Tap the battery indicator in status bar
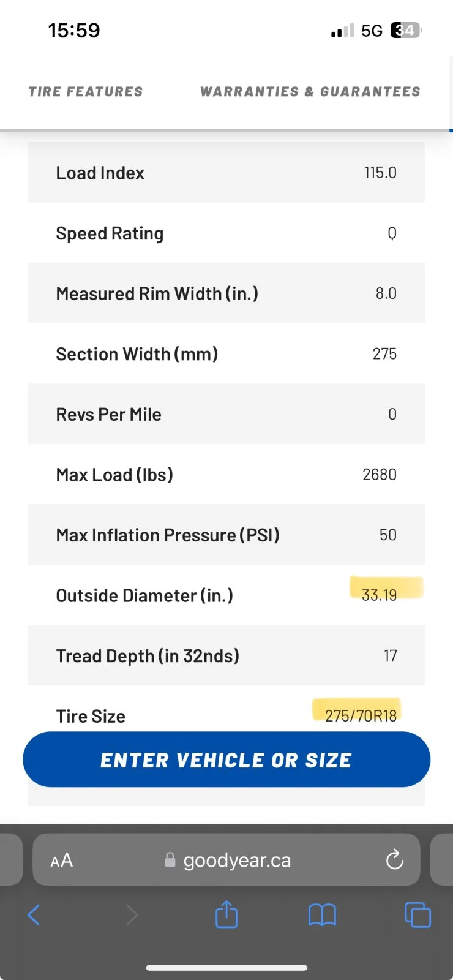 [407, 30]
